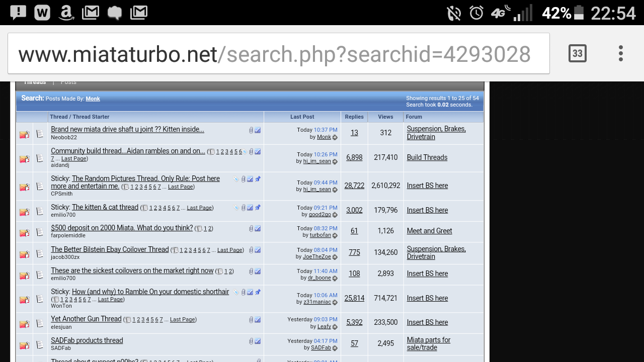Open Yet Another Gun Thread
644x362 pixels.
point(86,319)
